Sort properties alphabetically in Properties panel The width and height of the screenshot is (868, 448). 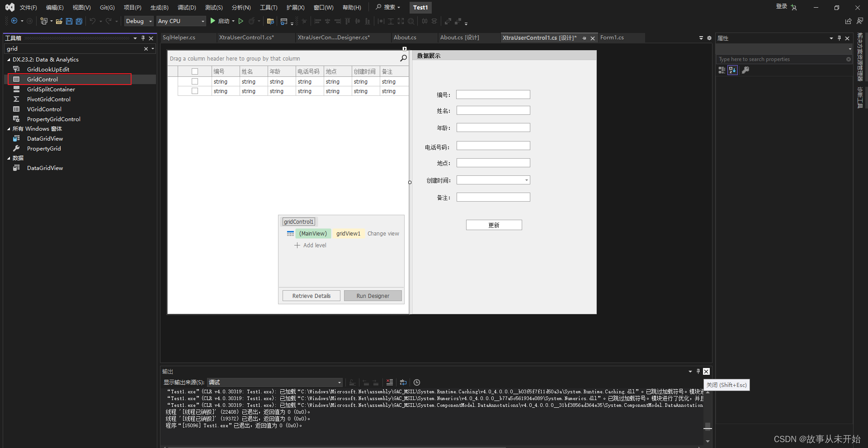tap(732, 70)
